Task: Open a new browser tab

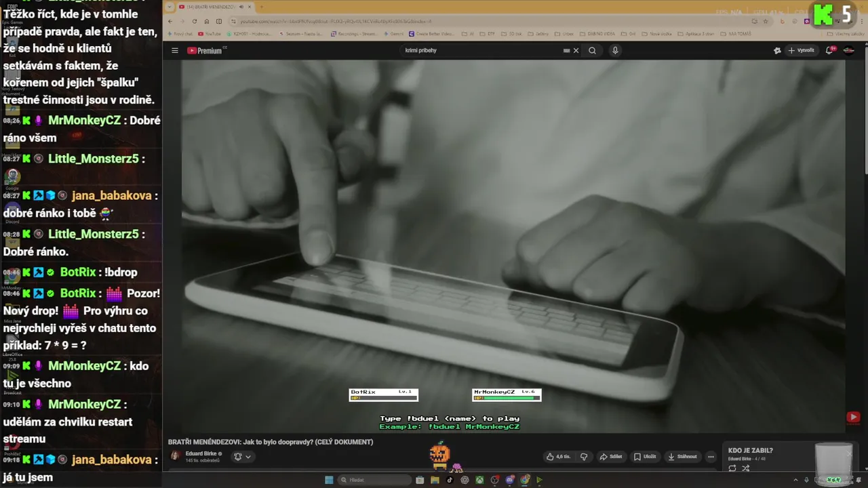Action: tap(262, 7)
